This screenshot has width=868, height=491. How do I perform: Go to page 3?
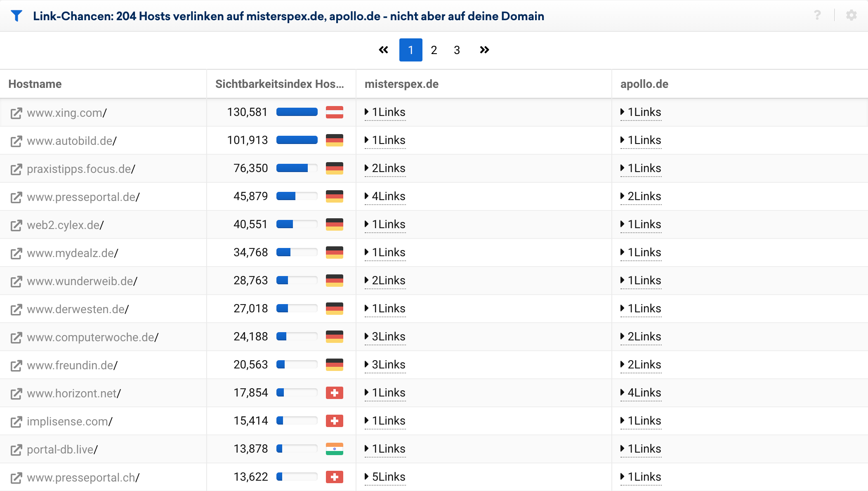(x=457, y=50)
